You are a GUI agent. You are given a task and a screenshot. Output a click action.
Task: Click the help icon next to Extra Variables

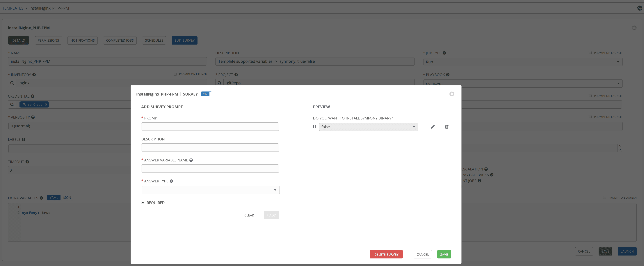(41, 198)
